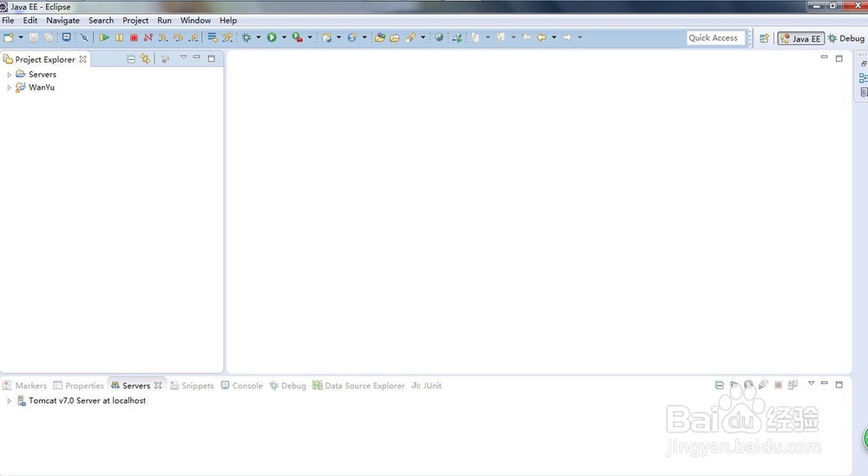Maximize the Servers view panel
The width and height of the screenshot is (868, 476).
coord(839,384)
